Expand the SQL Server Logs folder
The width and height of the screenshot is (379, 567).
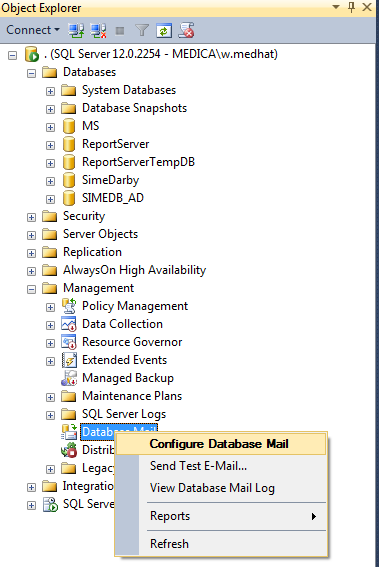(50, 415)
